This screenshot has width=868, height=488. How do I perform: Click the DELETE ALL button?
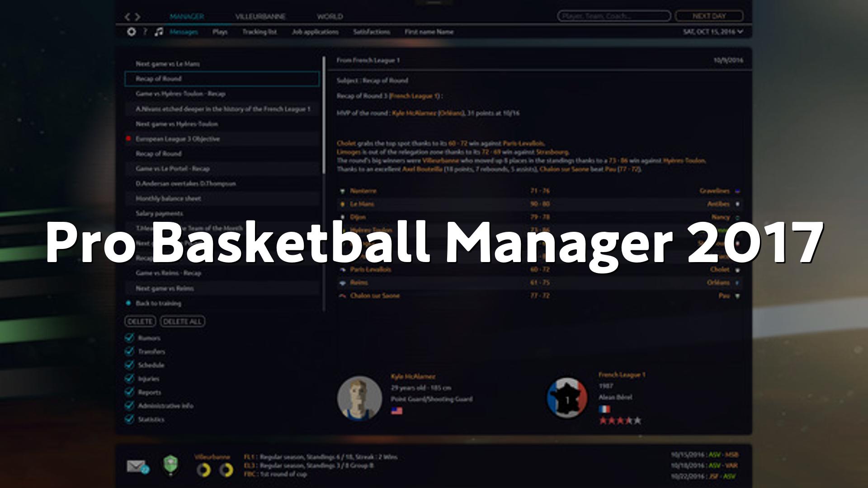[x=182, y=321]
